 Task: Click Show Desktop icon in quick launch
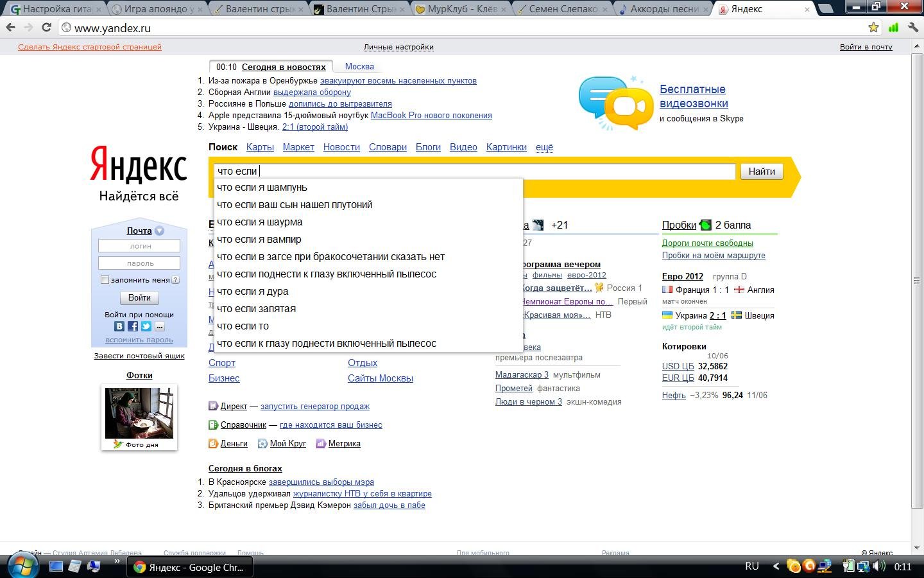56,566
